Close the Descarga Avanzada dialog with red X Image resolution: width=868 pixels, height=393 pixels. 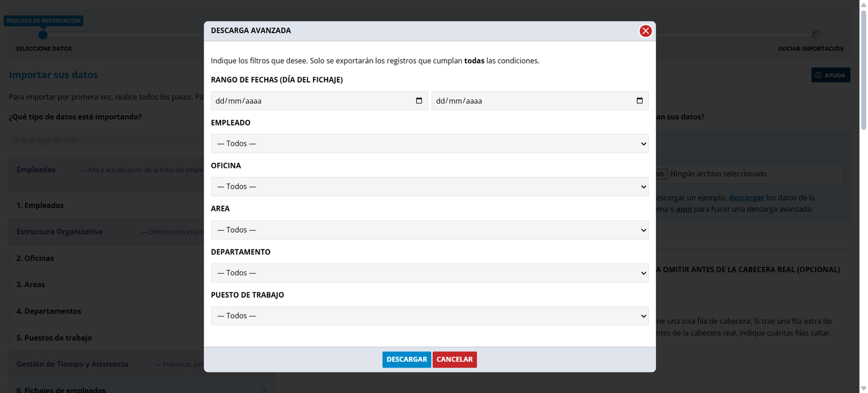646,31
